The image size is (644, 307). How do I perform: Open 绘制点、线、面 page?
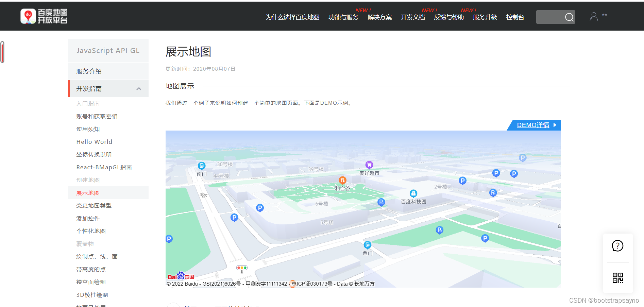pyautogui.click(x=97, y=257)
